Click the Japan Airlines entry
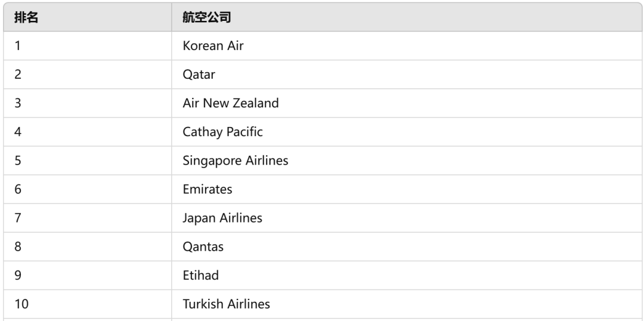 [x=407, y=218]
